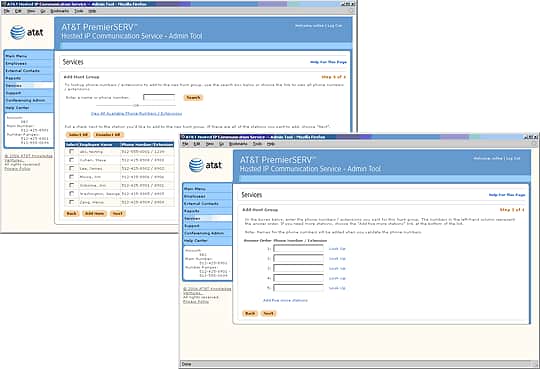540x369 pixels.
Task: Click the Search button
Action: coord(193,98)
